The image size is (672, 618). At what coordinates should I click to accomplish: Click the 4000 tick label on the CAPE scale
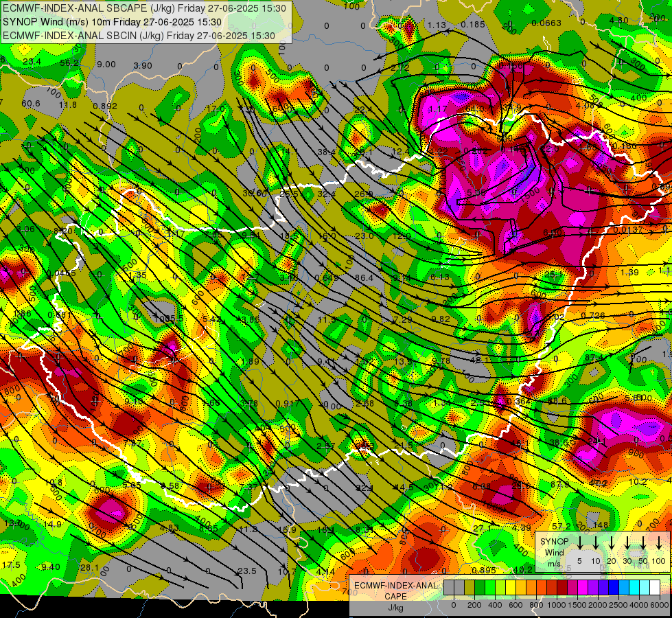(x=639, y=605)
